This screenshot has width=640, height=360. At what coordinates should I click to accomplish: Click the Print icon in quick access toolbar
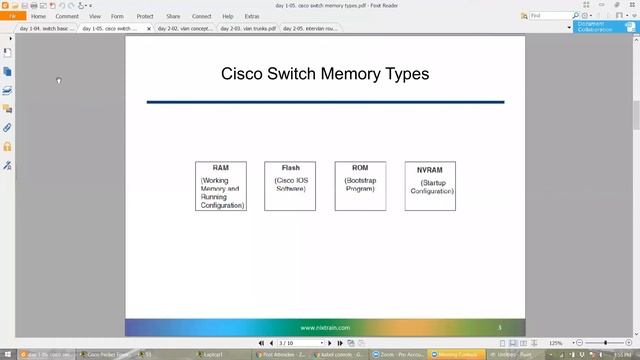coord(34,6)
